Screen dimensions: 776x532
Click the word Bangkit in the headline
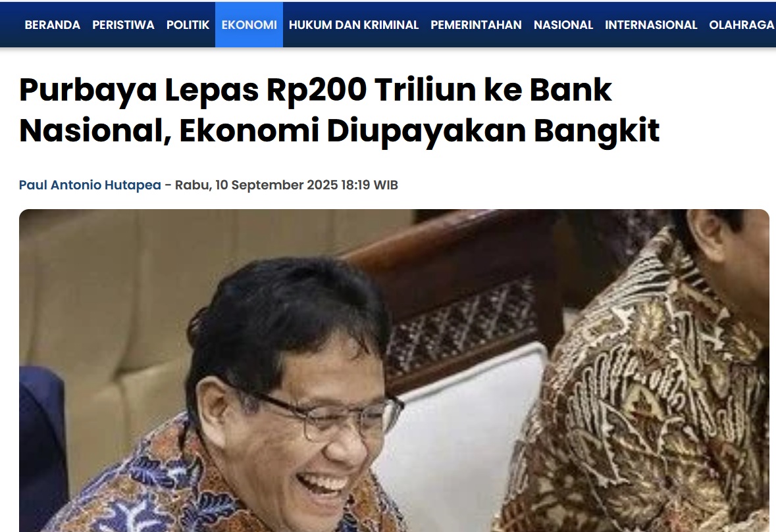596,130
